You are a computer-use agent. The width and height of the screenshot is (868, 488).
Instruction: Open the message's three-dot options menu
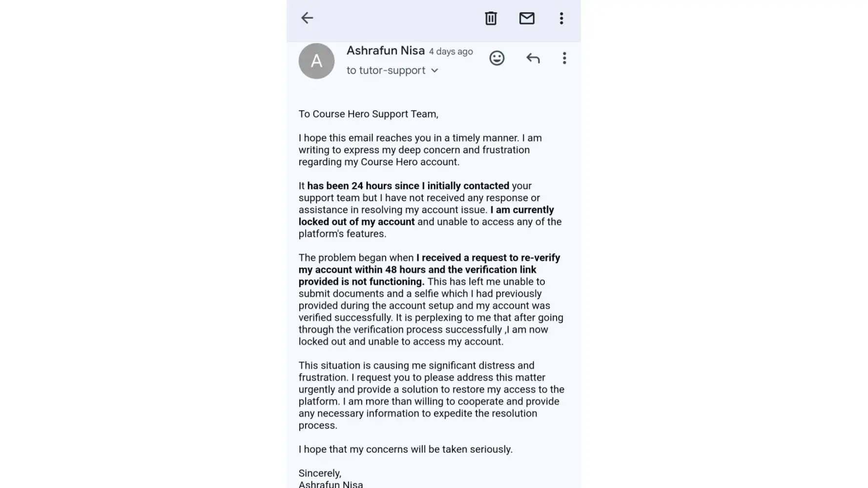564,59
